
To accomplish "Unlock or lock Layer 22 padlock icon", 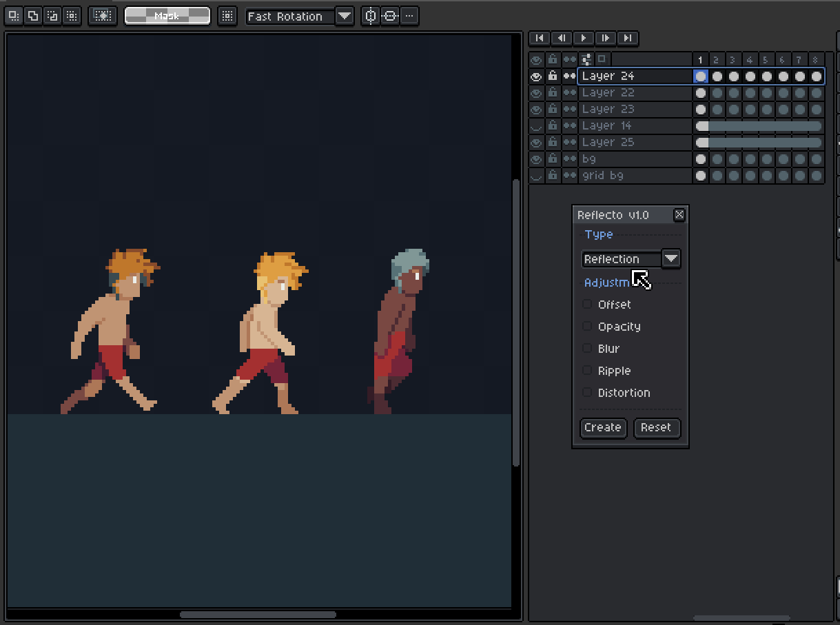I will click(x=553, y=92).
